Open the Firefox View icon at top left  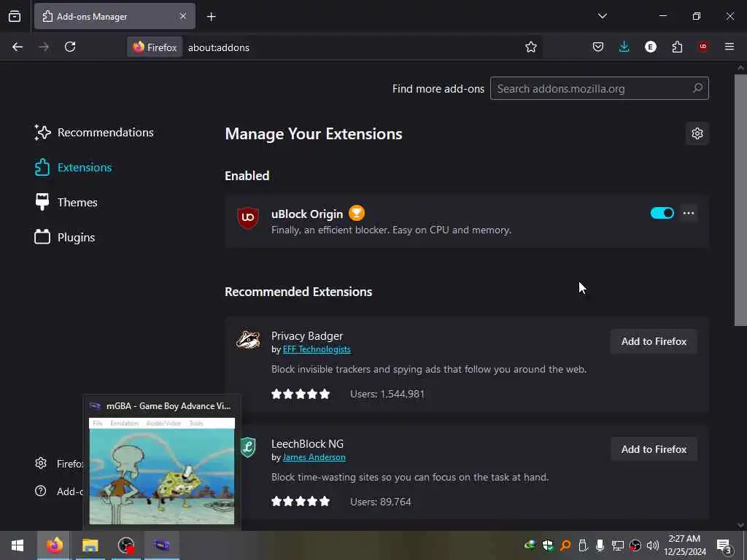15,17
